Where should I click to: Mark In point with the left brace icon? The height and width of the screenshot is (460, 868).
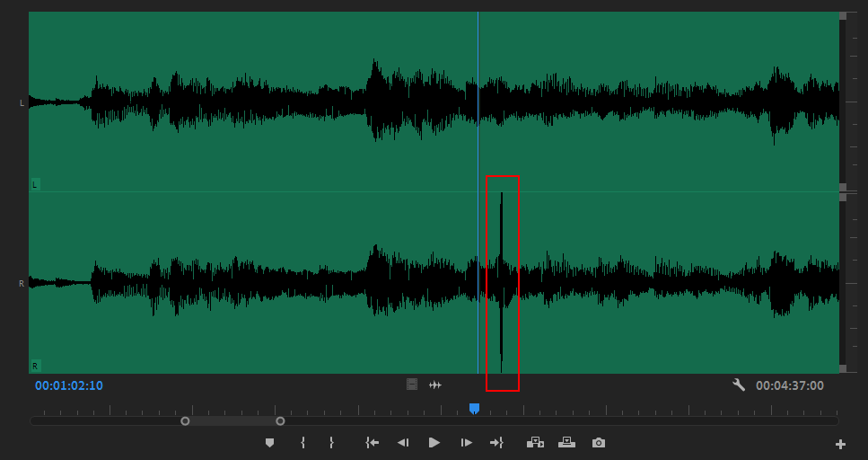pyautogui.click(x=303, y=443)
